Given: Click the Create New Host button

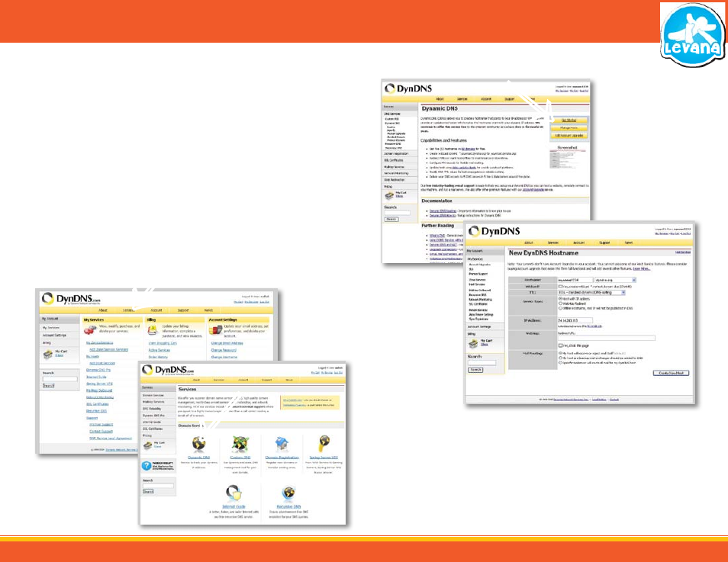Looking at the screenshot, I should (672, 373).
